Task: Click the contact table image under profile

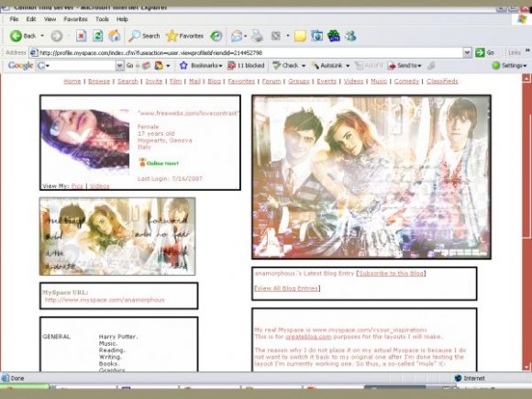Action: pos(117,237)
